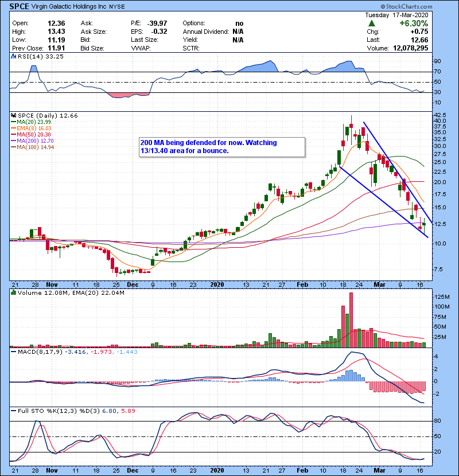This screenshot has height=476, width=459.
Task: Click the 2020 label on the price chart date axis
Action: coord(217,285)
